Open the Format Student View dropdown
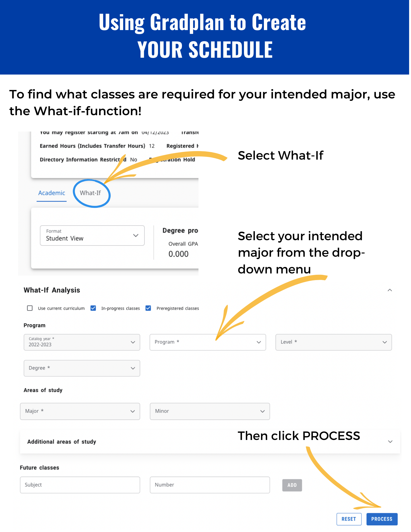 click(x=92, y=235)
